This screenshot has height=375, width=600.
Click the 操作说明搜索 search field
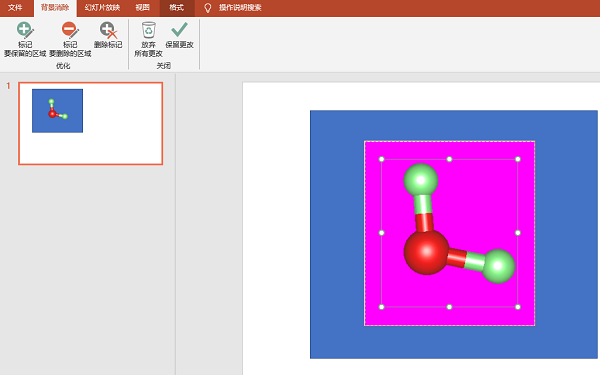(240, 8)
